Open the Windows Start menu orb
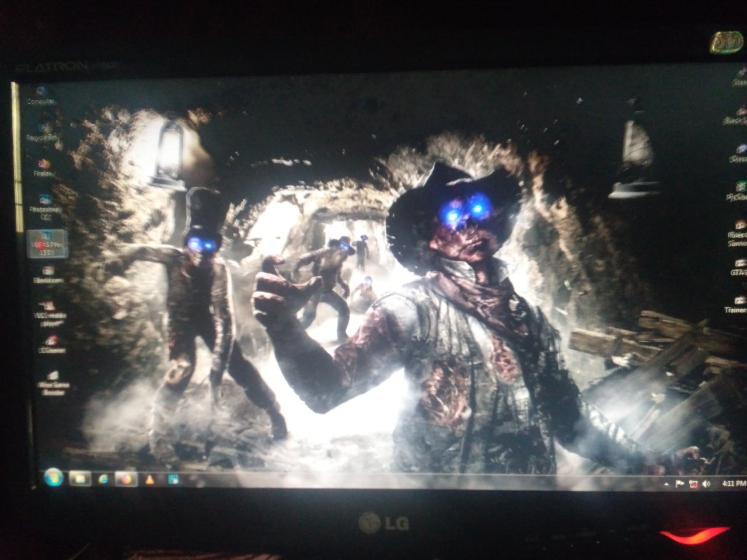Viewport: 747px width, 560px height. point(53,478)
